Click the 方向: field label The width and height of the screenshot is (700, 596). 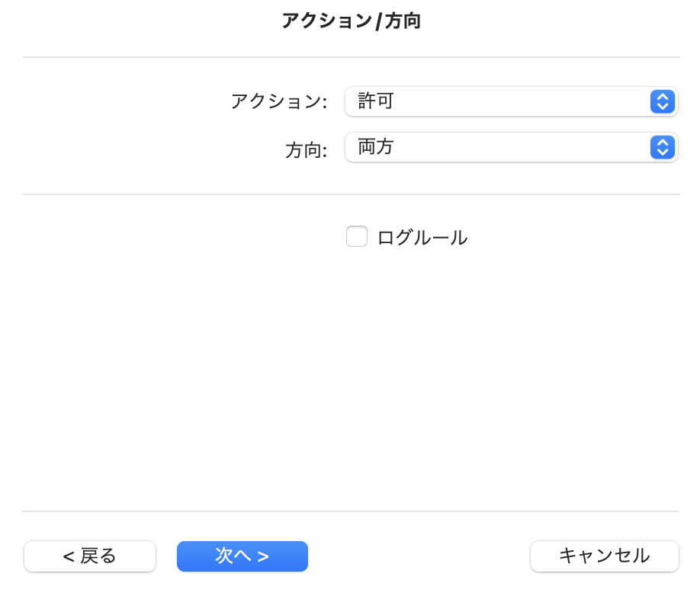307,150
